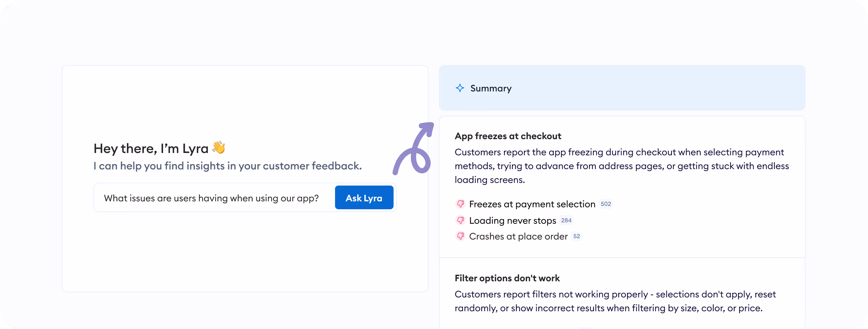This screenshot has height=329, width=868.
Task: Click the Ask Lyra button
Action: (364, 197)
